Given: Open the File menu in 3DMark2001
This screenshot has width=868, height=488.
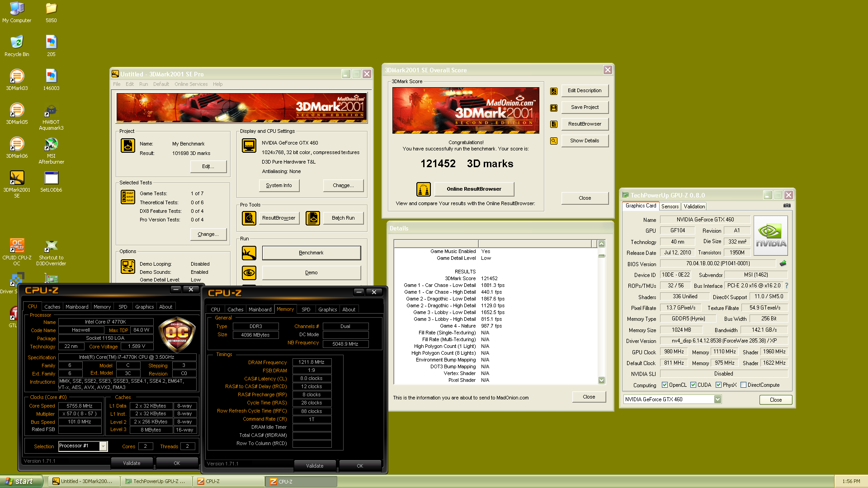Looking at the screenshot, I should coord(117,84).
